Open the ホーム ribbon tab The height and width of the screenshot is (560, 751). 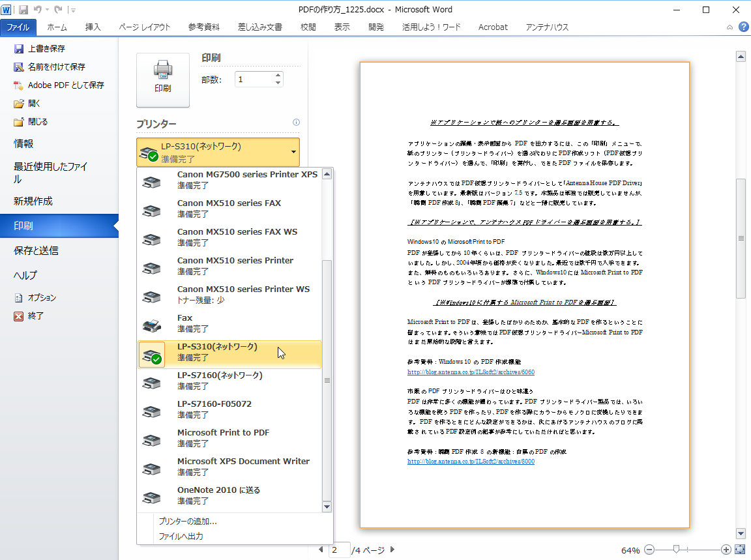tap(57, 27)
